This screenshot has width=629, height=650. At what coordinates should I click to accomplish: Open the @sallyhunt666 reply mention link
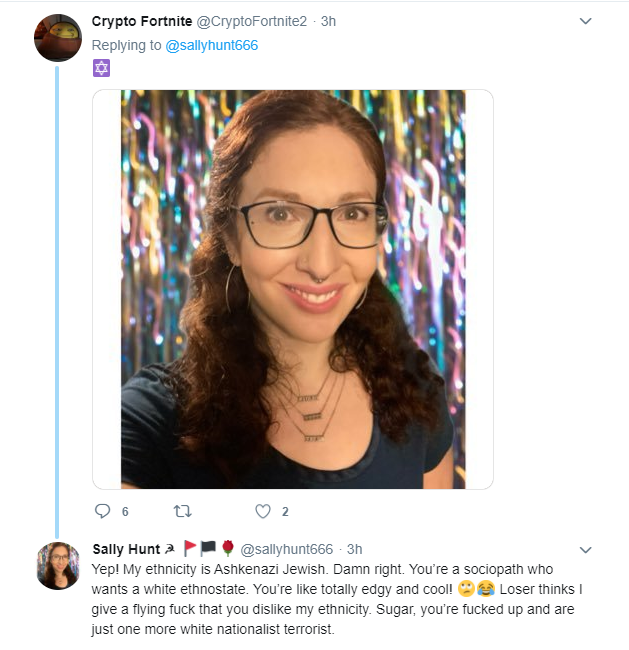[x=211, y=45]
